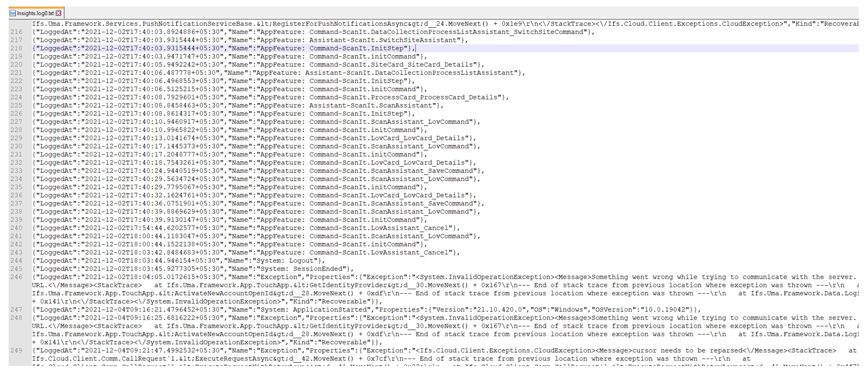This screenshot has width=868, height=370.
Task: Click timestamp 2021-12-02T18:04:05.0172615+05:30 on line 246
Action: (153, 277)
